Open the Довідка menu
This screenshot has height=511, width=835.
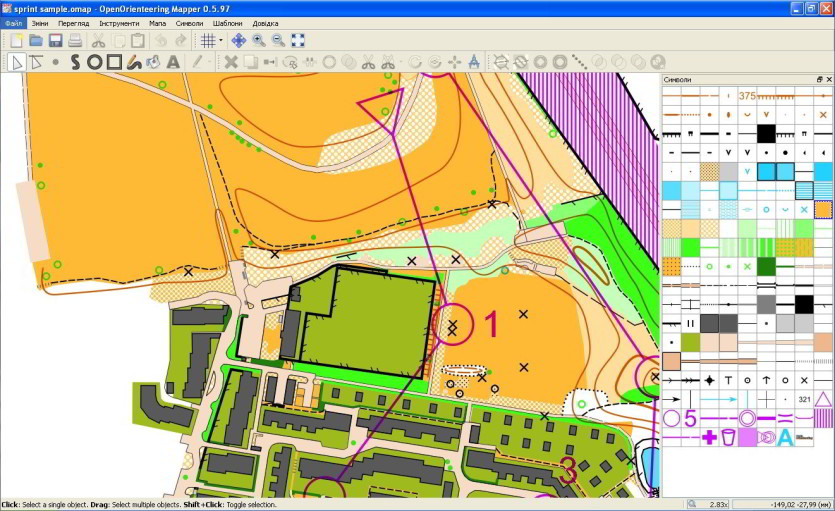tap(265, 23)
